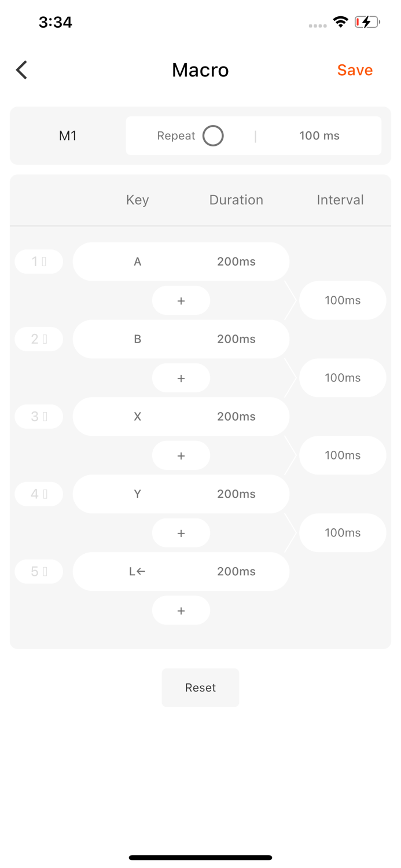The height and width of the screenshot is (868, 401).
Task: Change the interval between X and Y
Action: 343,455
